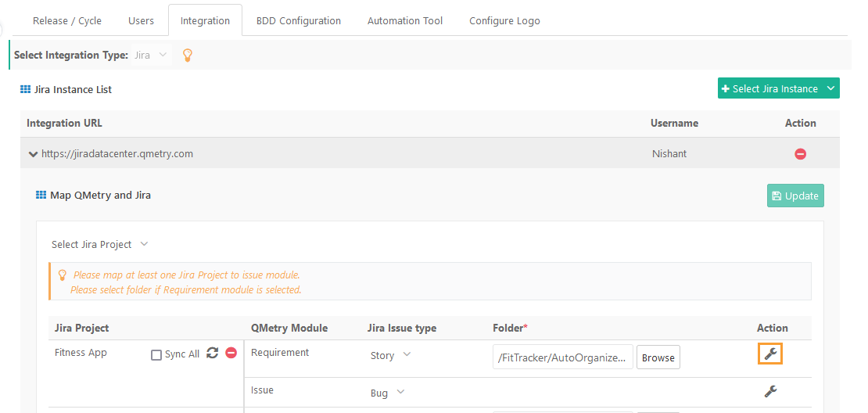Delete the Fitness App project mapping

231,354
